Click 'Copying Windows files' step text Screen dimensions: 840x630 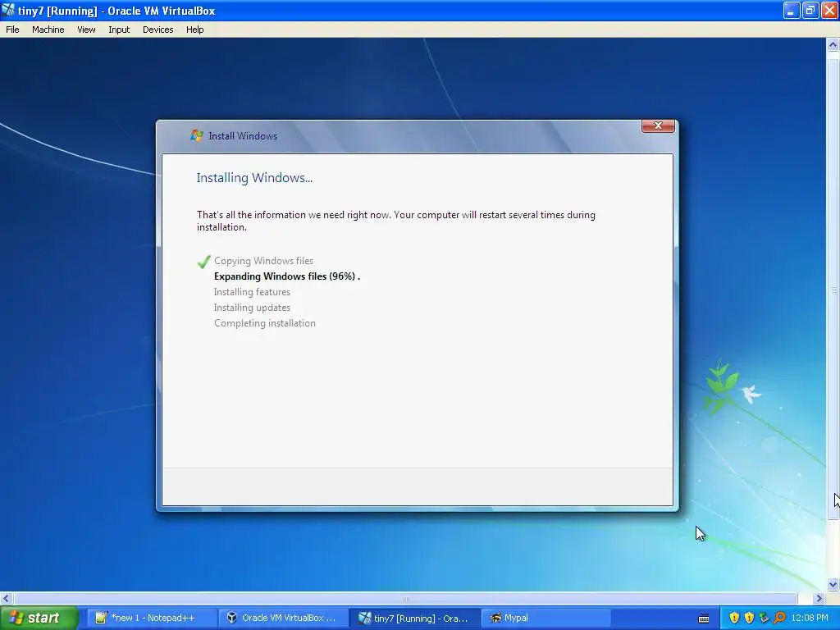click(x=263, y=261)
